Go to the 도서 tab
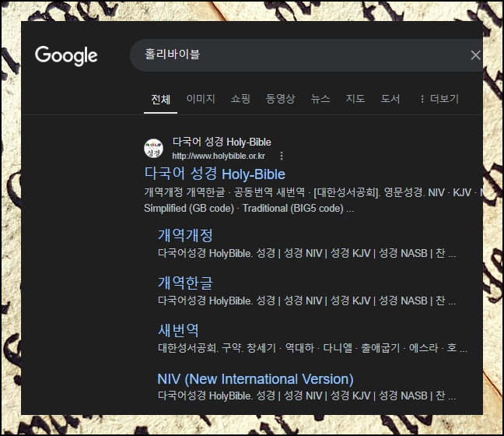This screenshot has width=504, height=436. pos(390,98)
